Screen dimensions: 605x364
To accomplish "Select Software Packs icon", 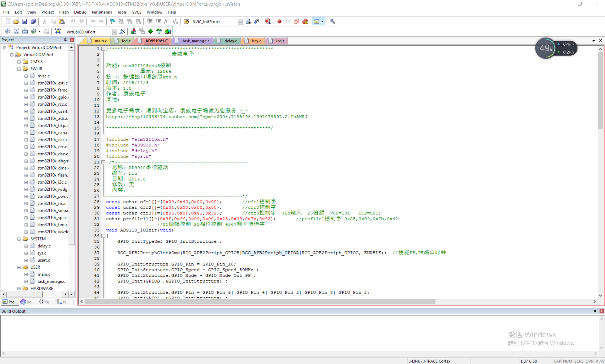I will [159, 31].
